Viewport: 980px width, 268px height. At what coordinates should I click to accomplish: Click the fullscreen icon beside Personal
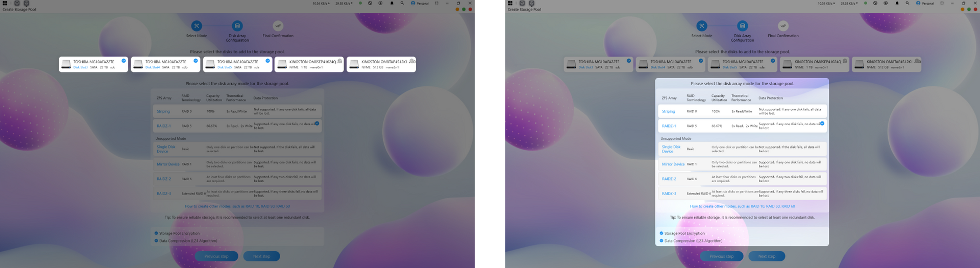point(942,3)
